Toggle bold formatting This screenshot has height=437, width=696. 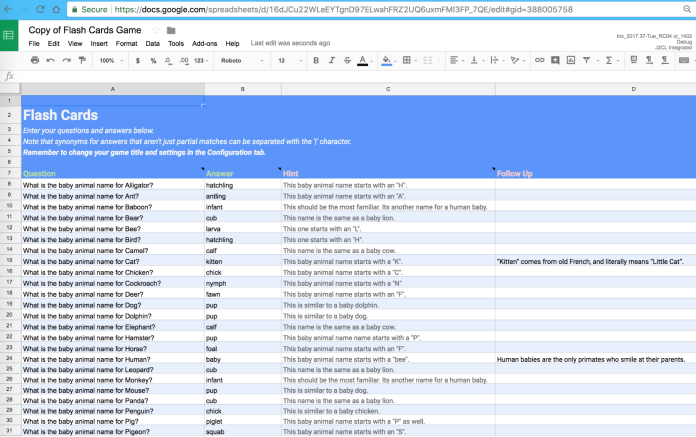coord(316,60)
